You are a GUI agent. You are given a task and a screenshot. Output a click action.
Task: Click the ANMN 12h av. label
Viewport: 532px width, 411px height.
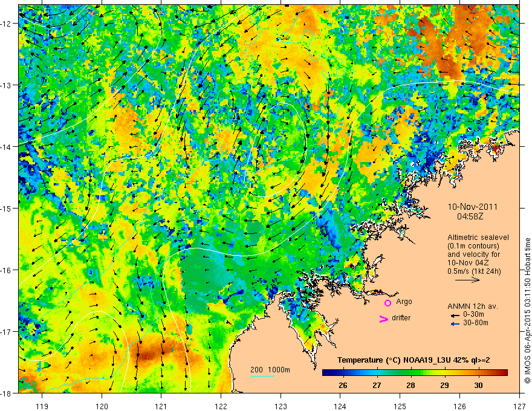[472, 306]
